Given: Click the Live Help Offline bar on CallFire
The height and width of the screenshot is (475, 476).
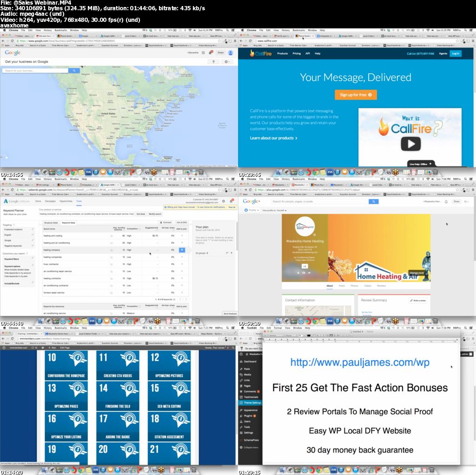Looking at the screenshot, I should [x=420, y=164].
